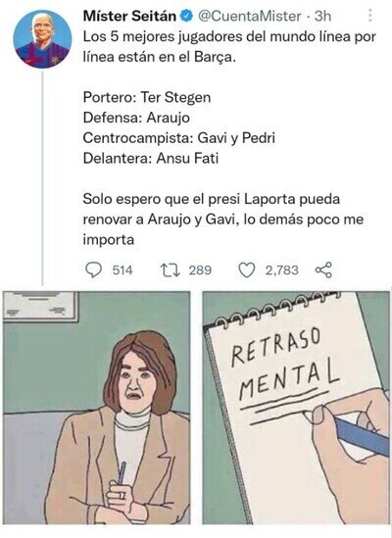Click the 'Portero: Ter Stegen' line

click(147, 97)
